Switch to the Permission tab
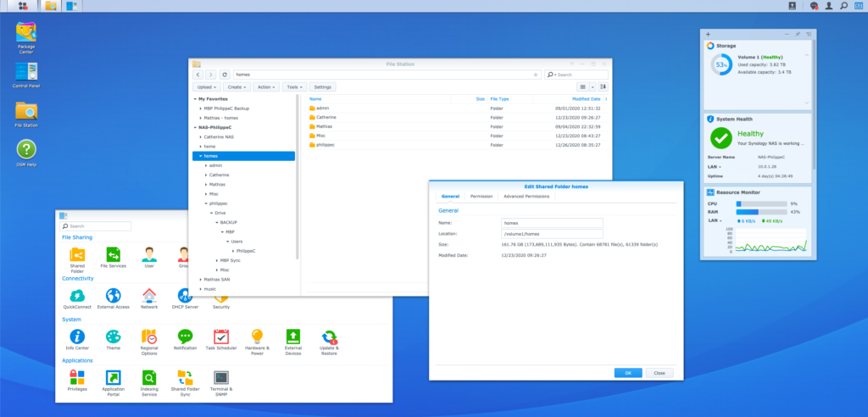 (481, 196)
